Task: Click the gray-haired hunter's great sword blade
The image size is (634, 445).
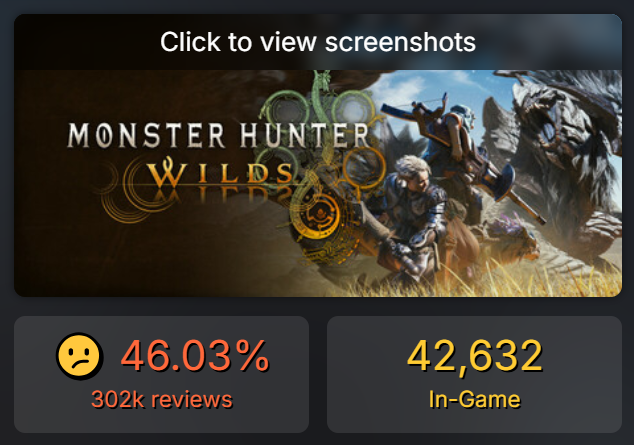Action: pyautogui.click(x=374, y=226)
